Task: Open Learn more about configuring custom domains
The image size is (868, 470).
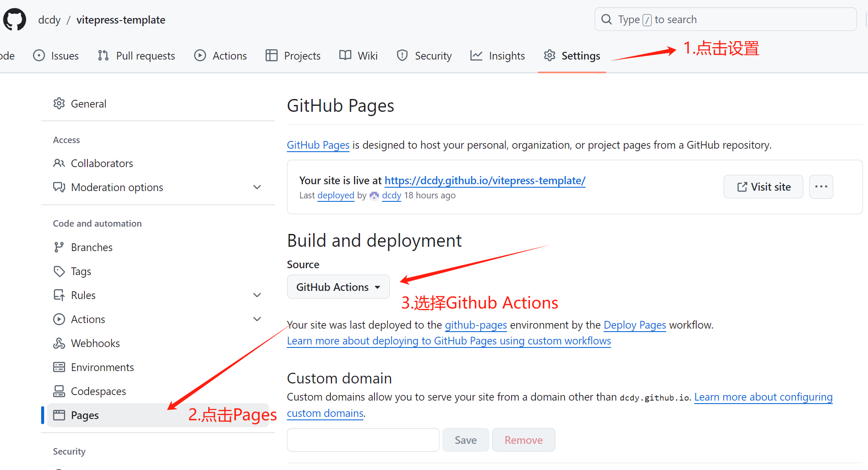Action: pyautogui.click(x=763, y=397)
